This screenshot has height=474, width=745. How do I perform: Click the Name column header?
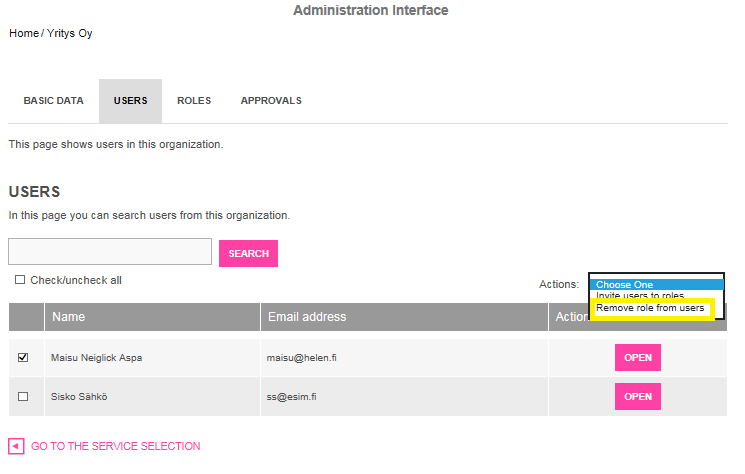68,317
